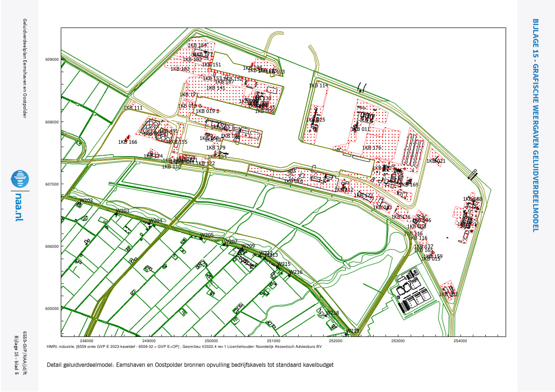Click the 1KB 141 parcel label
The width and height of the screenshot is (555, 392).
pos(216,88)
